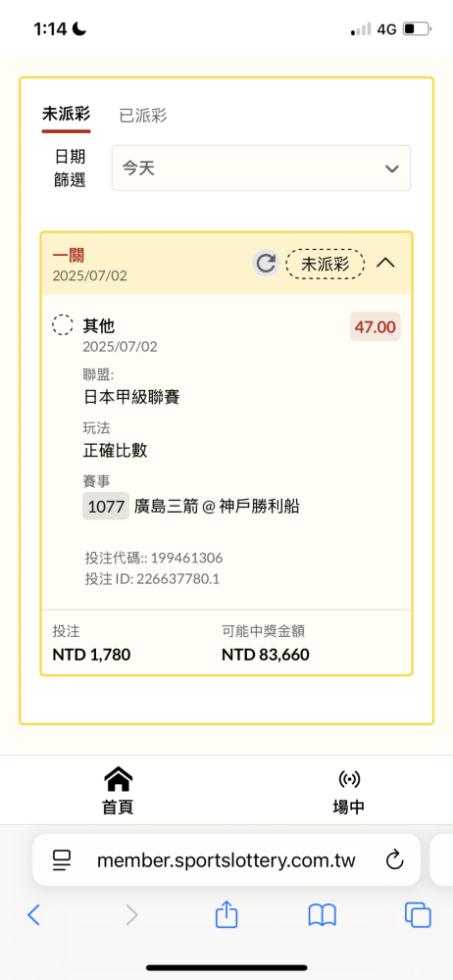Select the dashed circle beside 其他
The image size is (453, 980).
point(62,325)
